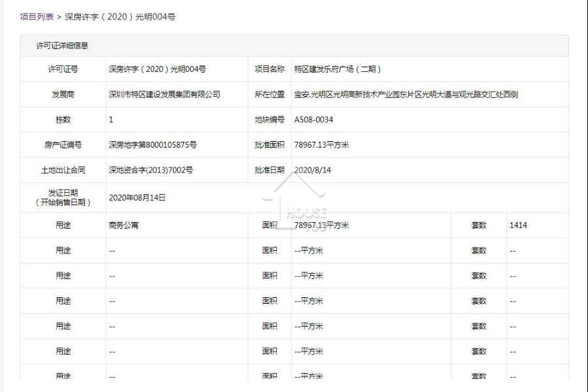Select the 套数 label in 商务公寓 row
588x392 pixels.
[x=479, y=225]
